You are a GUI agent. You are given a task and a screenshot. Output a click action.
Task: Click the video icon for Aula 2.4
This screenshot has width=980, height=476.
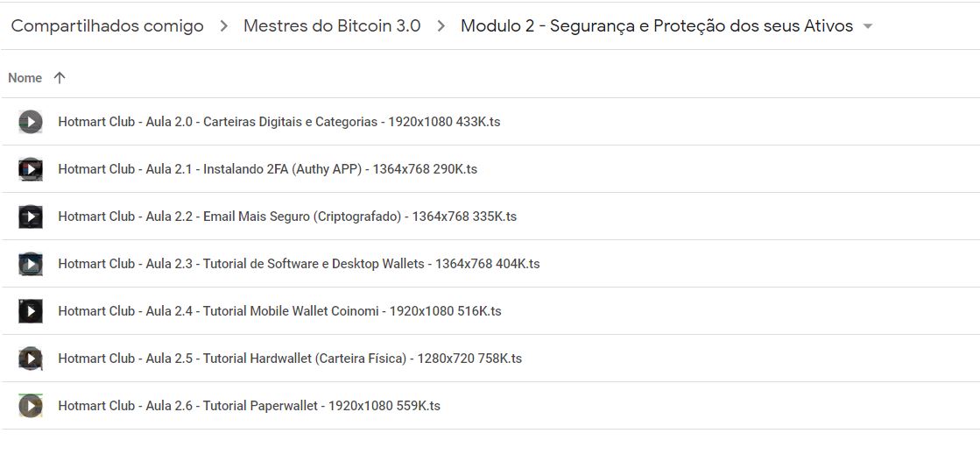pos(31,311)
